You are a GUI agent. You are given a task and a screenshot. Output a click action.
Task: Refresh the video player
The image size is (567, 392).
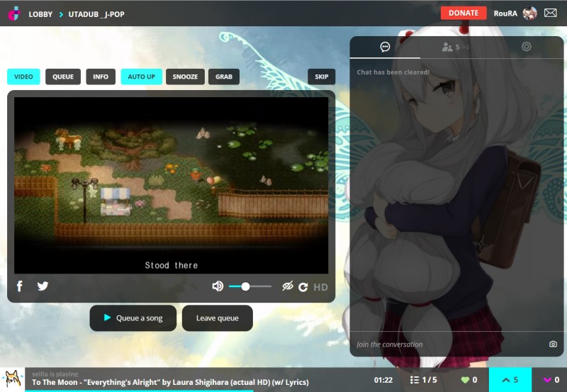pyautogui.click(x=303, y=287)
